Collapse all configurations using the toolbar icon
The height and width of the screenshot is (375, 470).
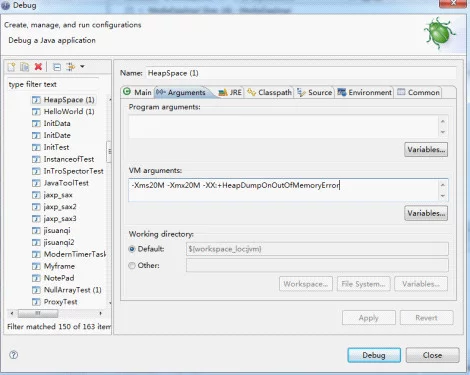pyautogui.click(x=57, y=67)
